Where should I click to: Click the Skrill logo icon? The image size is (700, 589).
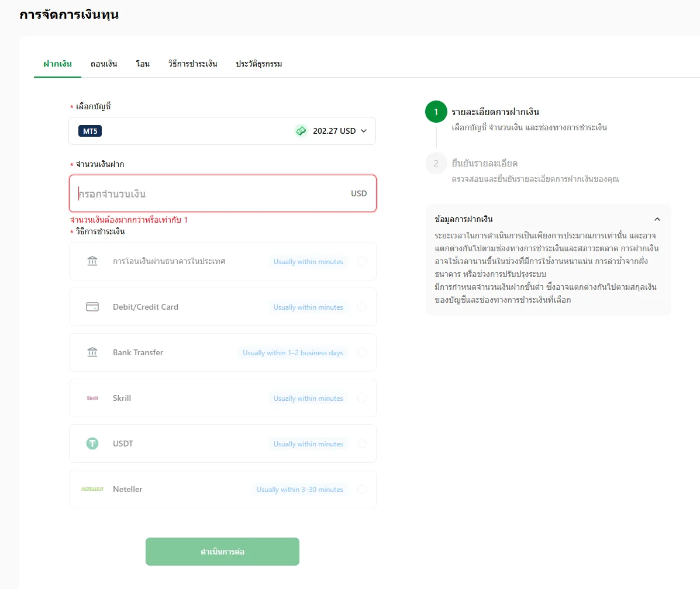point(92,398)
